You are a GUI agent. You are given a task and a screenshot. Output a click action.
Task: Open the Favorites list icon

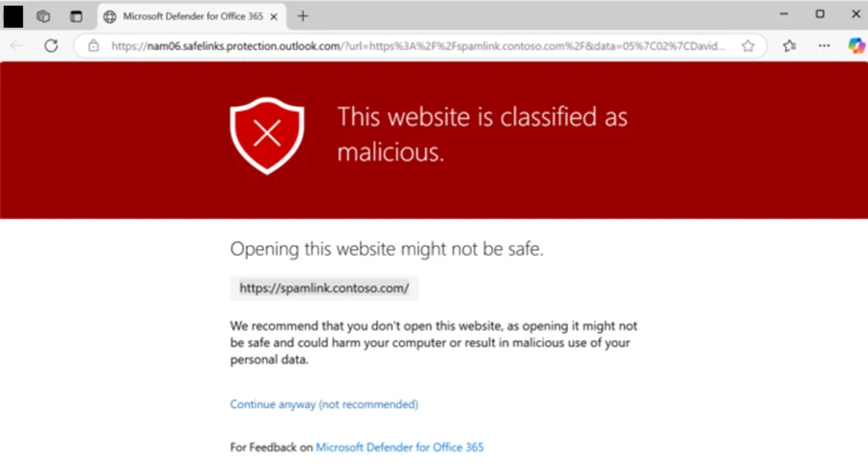pos(790,45)
